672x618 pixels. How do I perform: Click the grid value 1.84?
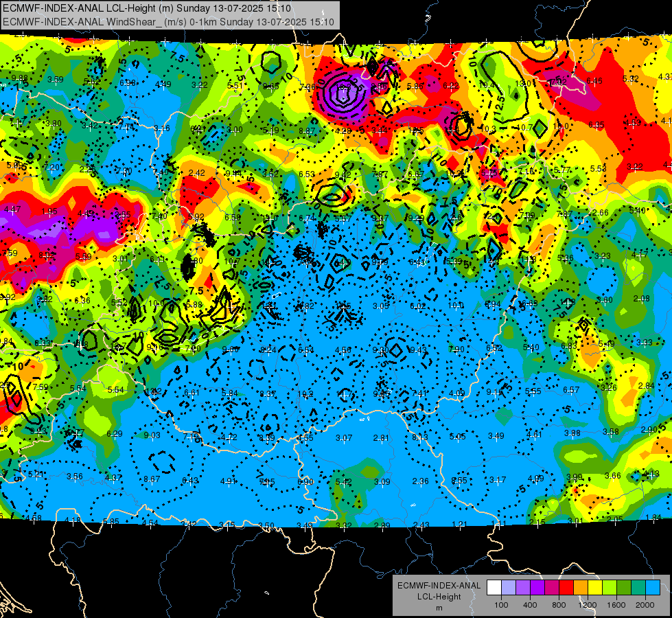pos(653,518)
